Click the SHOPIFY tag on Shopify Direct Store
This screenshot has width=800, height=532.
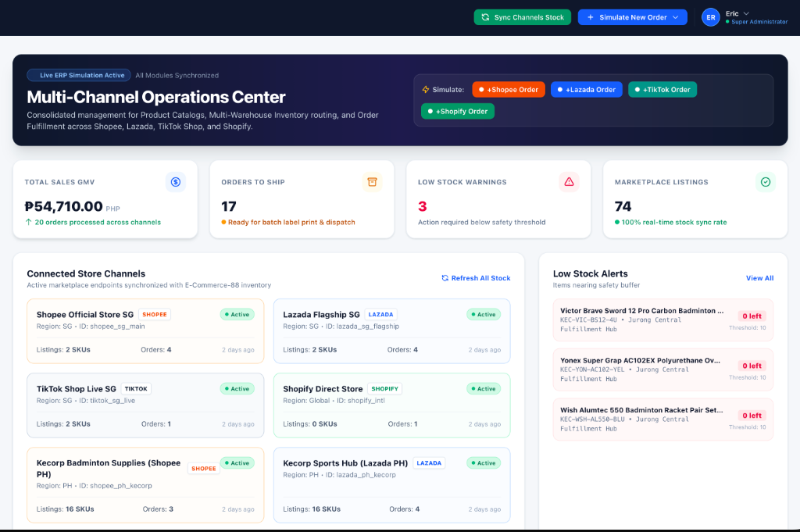point(384,389)
